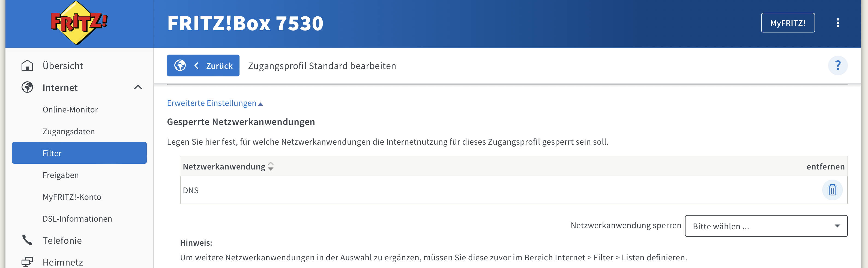Sort the Netzwerkanwendung column
The height and width of the screenshot is (268, 868).
click(270, 166)
